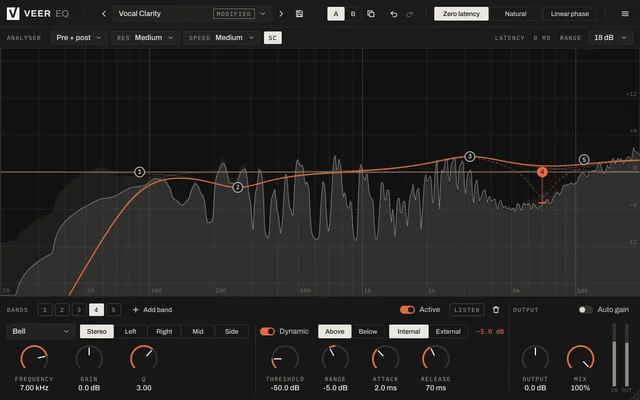Click the Q knob
This screenshot has width=640, height=400.
pyautogui.click(x=144, y=359)
